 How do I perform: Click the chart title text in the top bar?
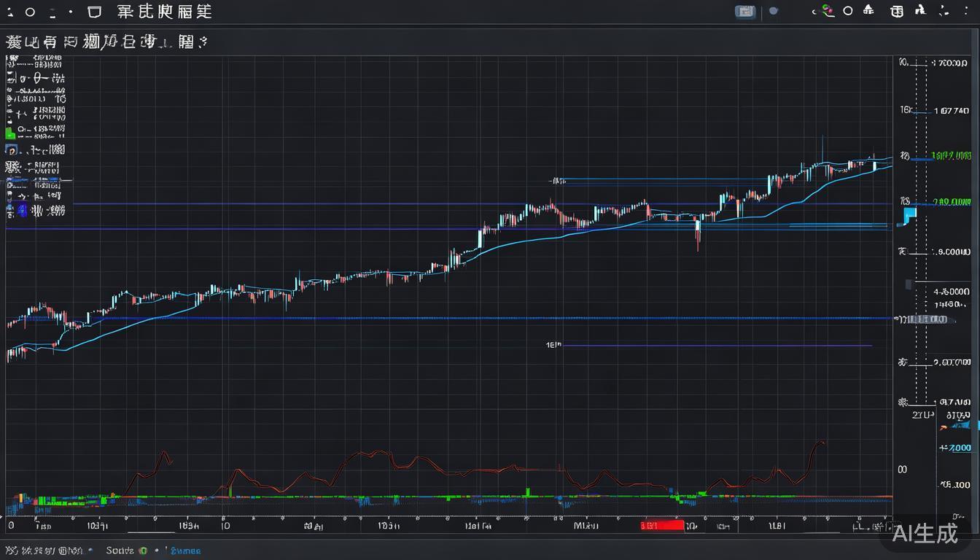click(x=164, y=12)
